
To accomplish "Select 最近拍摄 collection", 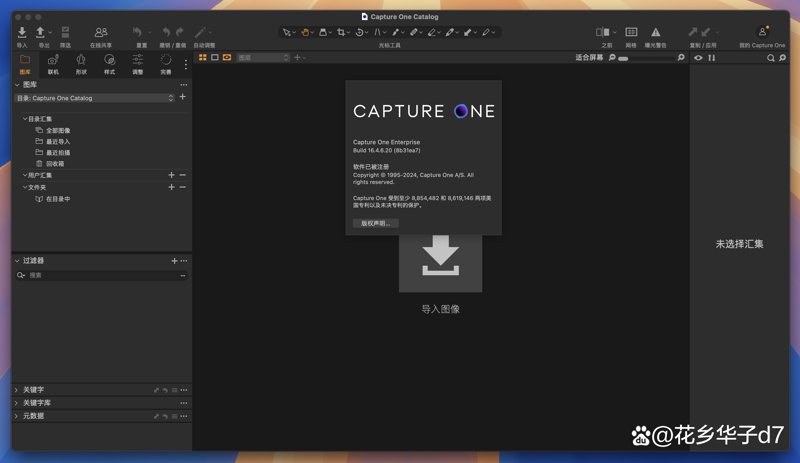I will (x=53, y=153).
